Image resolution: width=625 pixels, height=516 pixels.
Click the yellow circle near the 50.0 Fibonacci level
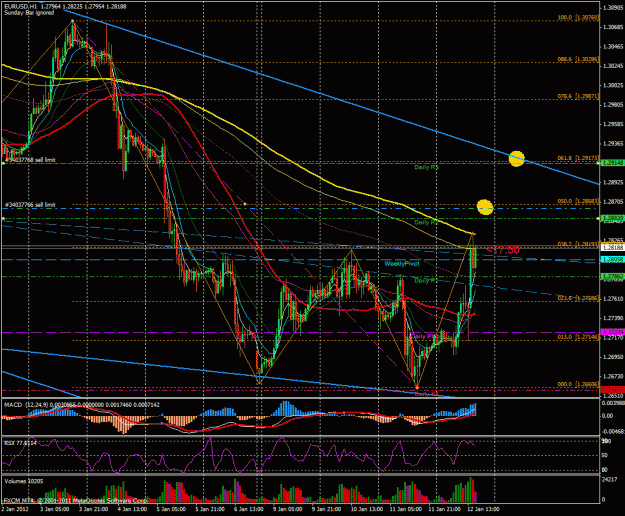[x=485, y=207]
